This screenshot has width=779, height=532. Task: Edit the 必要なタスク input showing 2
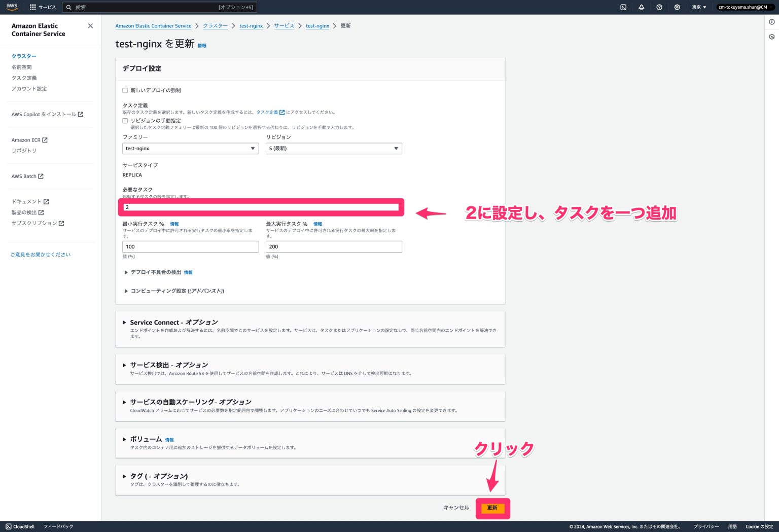(261, 207)
